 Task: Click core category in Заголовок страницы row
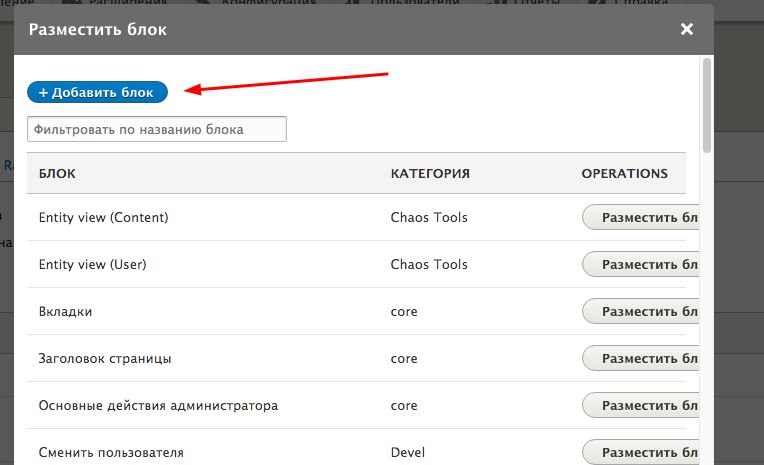[x=404, y=359]
